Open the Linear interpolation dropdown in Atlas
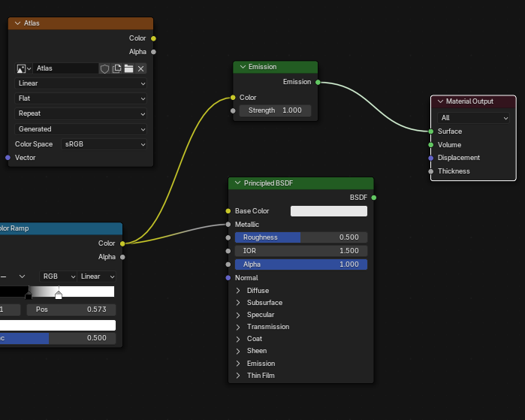The image size is (525, 420). (x=81, y=83)
